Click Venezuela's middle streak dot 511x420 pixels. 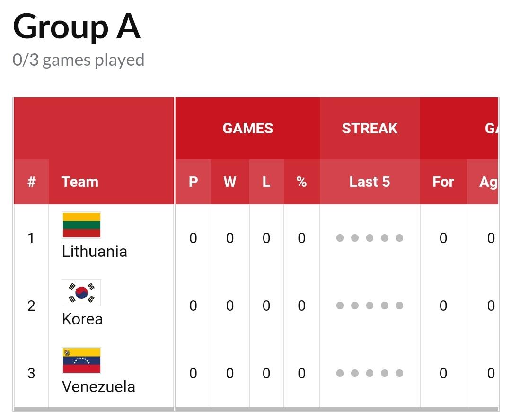(370, 373)
